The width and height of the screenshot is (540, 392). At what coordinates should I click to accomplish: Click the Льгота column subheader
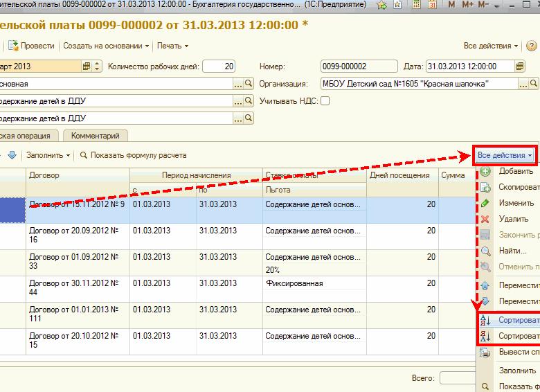314,190
